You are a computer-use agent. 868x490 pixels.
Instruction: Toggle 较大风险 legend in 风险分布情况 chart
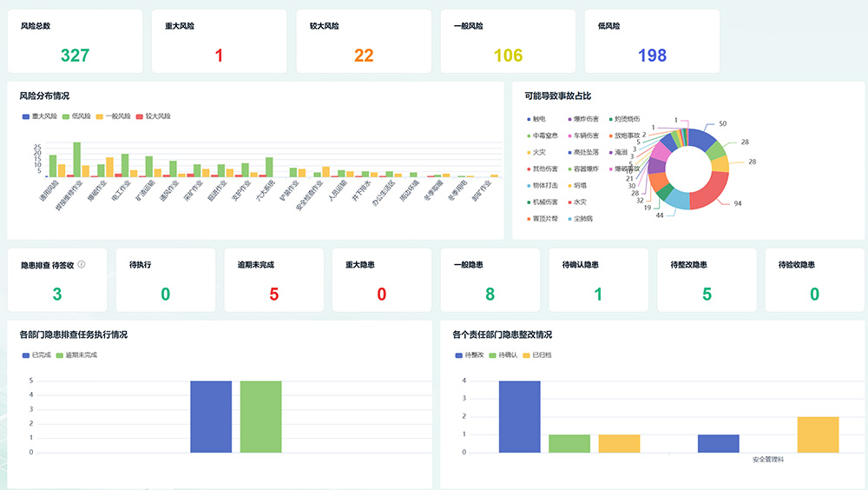coord(154,116)
